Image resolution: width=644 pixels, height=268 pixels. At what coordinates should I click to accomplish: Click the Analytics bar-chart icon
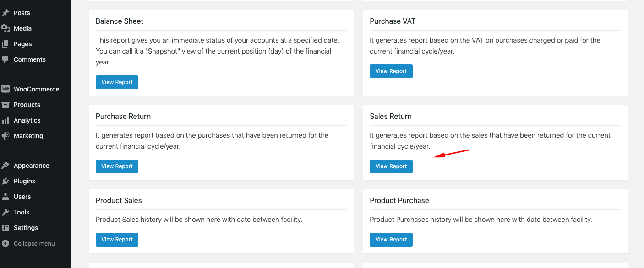click(6, 120)
